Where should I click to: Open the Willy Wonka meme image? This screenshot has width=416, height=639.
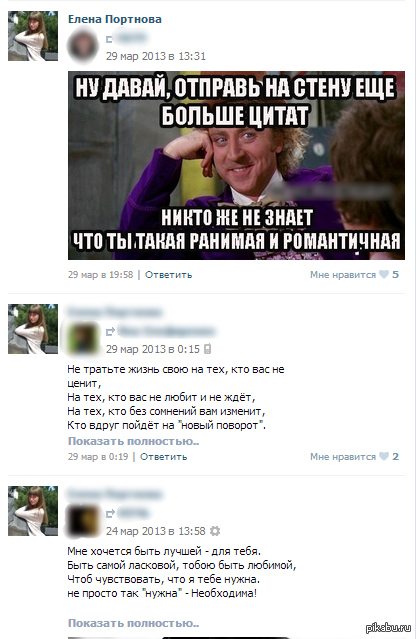pyautogui.click(x=236, y=165)
